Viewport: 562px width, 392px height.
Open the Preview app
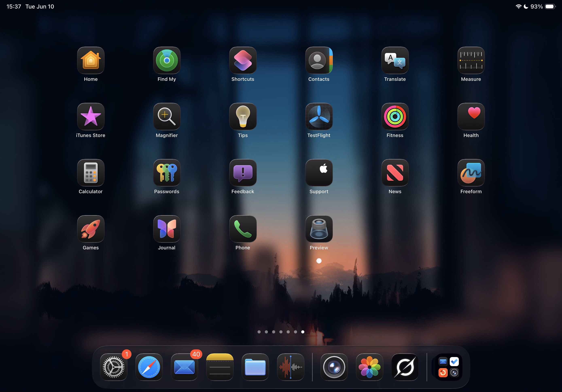[319, 229]
